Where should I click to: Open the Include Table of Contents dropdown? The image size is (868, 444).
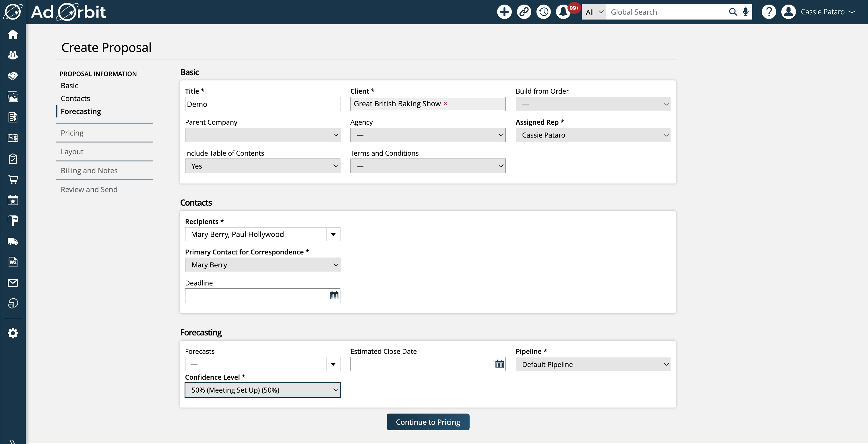[262, 166]
